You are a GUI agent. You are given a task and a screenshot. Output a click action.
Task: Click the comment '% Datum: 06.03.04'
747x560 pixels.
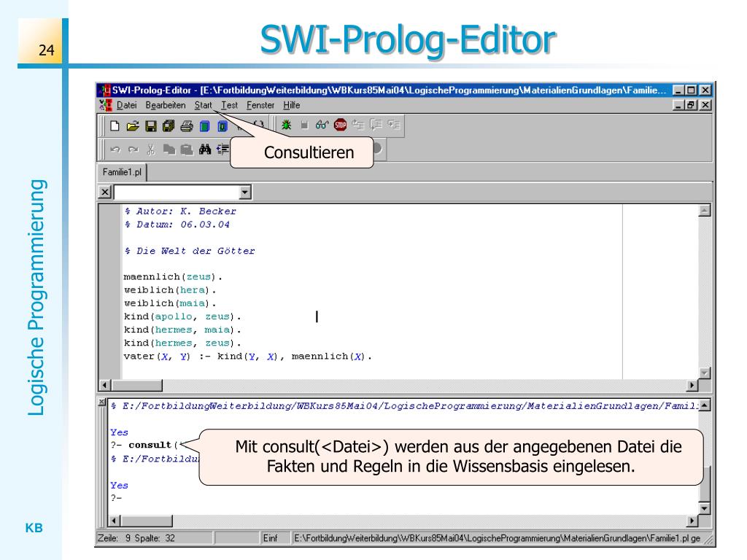(x=177, y=225)
